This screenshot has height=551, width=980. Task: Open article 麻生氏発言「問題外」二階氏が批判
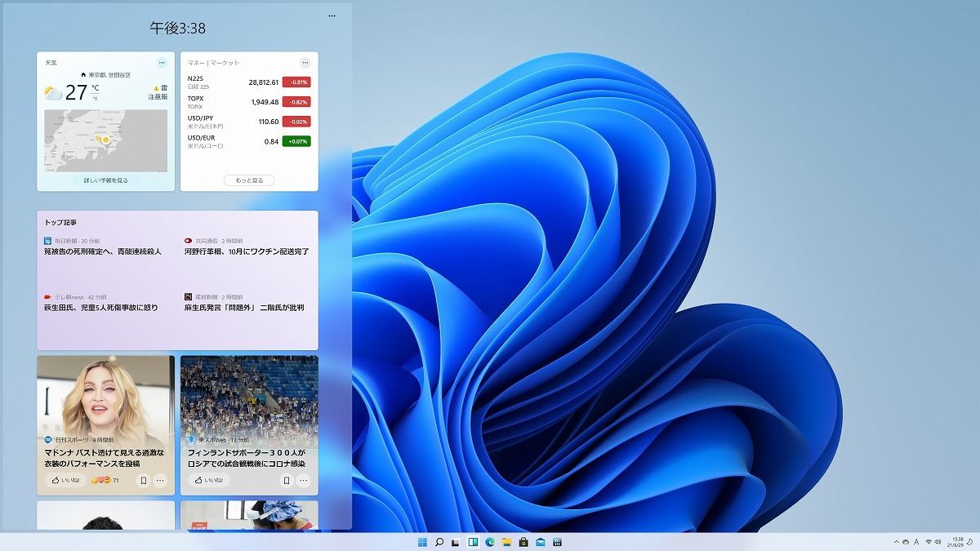(244, 308)
